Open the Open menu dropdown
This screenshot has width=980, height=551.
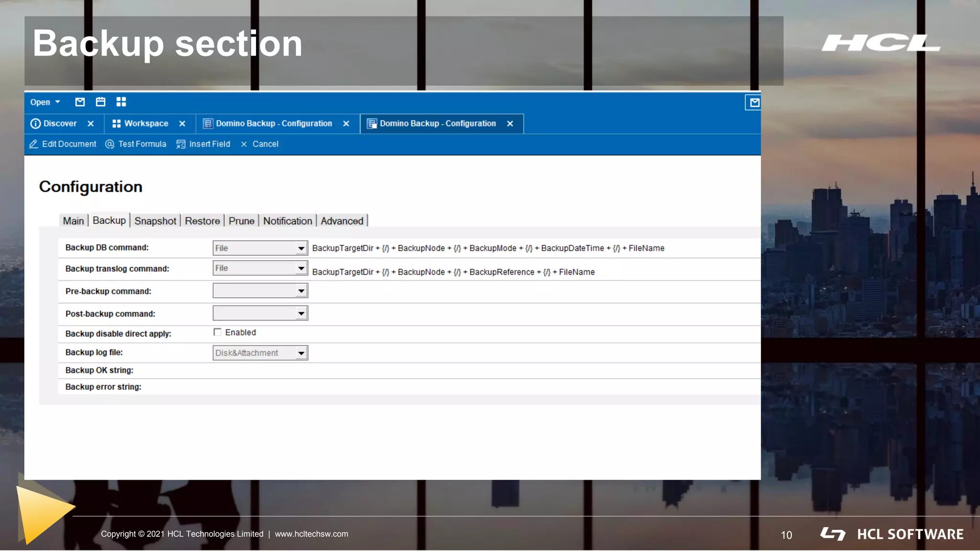click(x=45, y=102)
